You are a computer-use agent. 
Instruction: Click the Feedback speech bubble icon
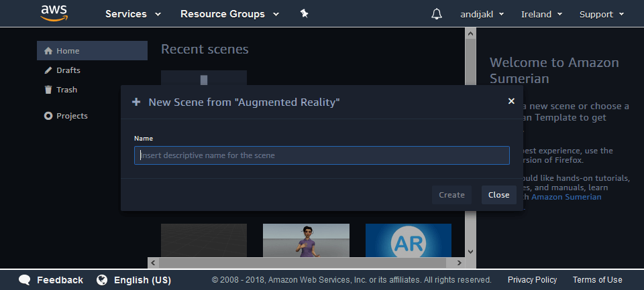[25, 280]
